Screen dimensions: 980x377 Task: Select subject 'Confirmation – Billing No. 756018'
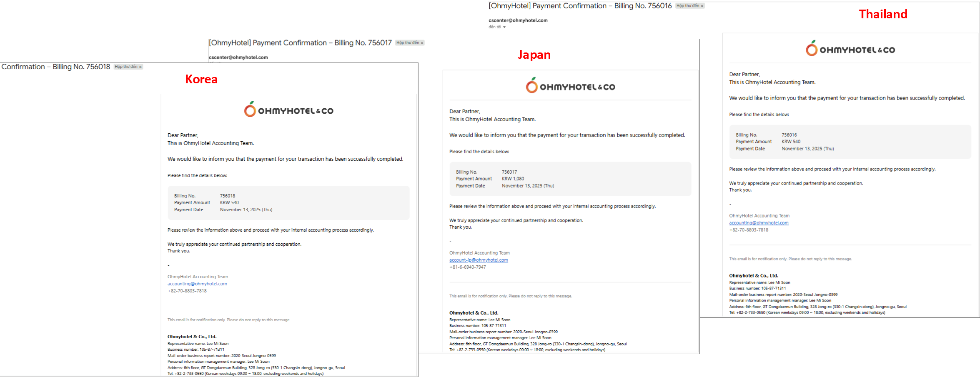56,67
